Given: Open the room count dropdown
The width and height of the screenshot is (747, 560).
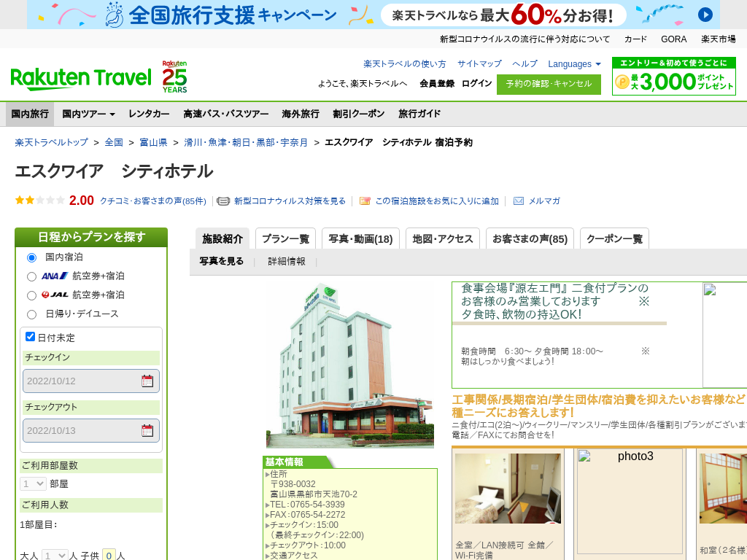Looking at the screenshot, I should point(33,483).
